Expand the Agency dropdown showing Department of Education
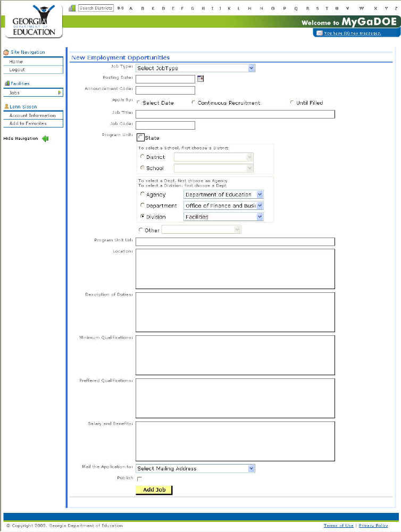This screenshot has width=401, height=532. point(223,195)
